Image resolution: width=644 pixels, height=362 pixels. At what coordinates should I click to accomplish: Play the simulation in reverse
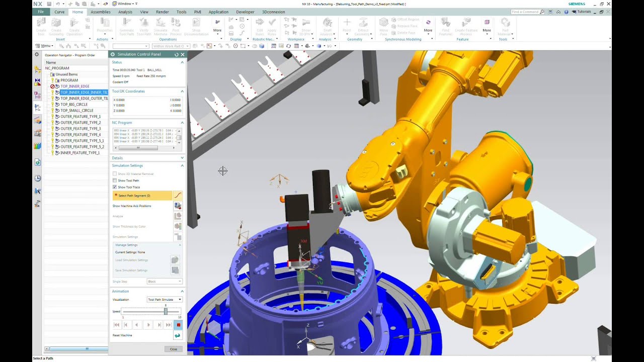pyautogui.click(x=136, y=325)
